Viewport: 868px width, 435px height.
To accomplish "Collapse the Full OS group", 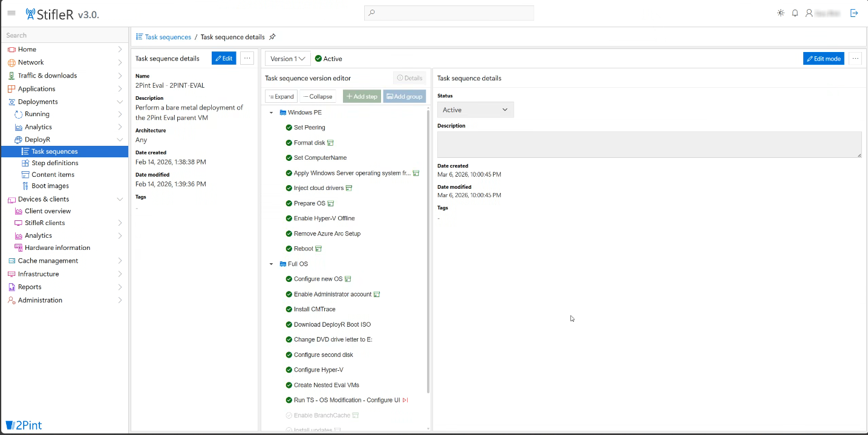I will (x=271, y=264).
